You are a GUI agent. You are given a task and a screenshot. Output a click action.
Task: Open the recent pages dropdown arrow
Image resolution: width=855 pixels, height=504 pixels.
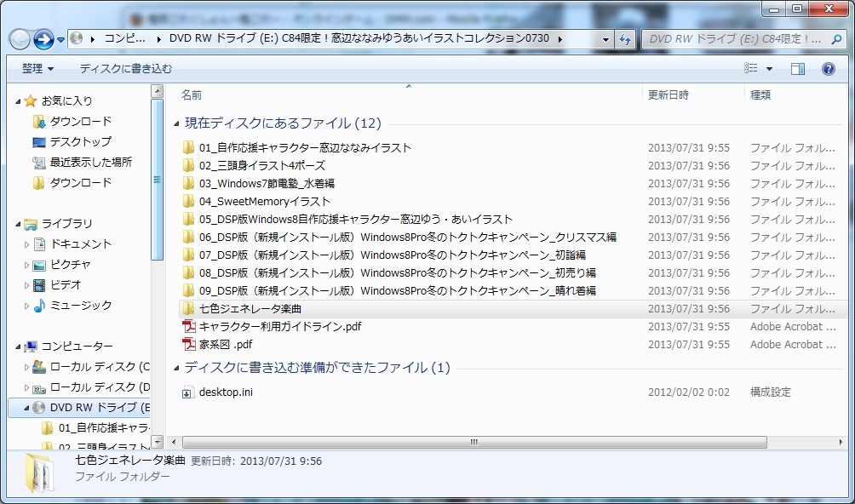[60, 40]
